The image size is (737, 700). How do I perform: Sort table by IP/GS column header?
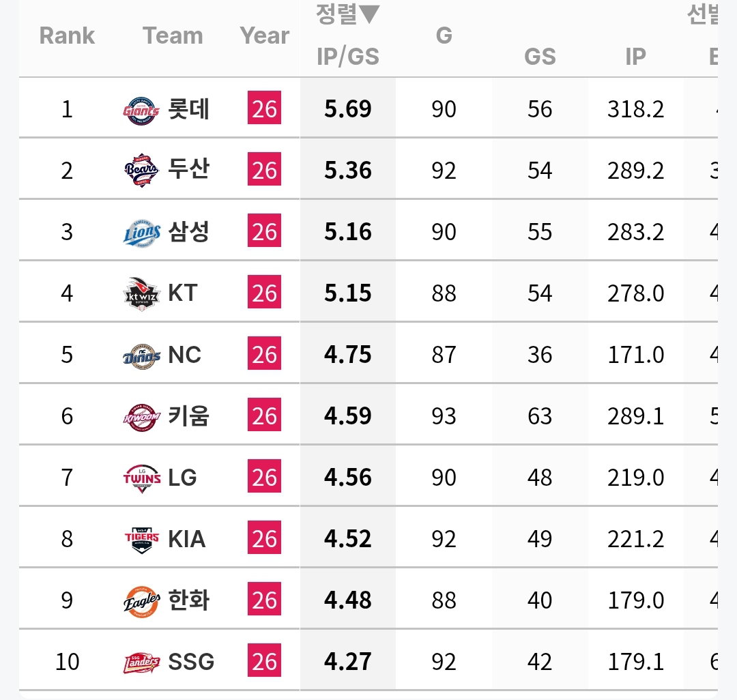[348, 57]
